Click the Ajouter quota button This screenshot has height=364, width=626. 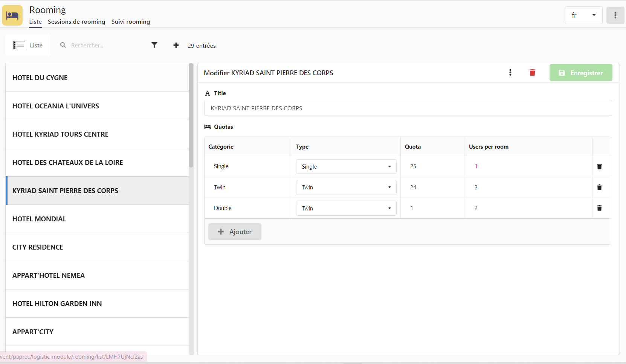click(x=235, y=232)
